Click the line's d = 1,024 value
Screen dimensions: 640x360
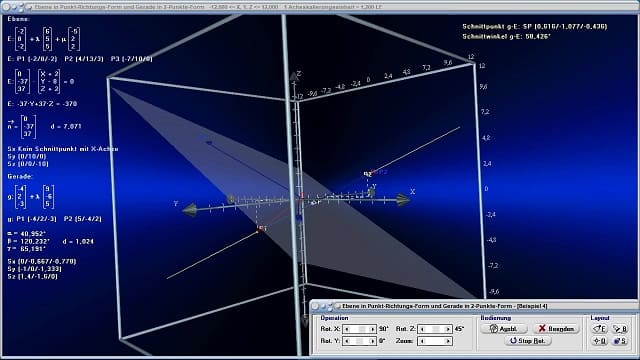[78, 242]
